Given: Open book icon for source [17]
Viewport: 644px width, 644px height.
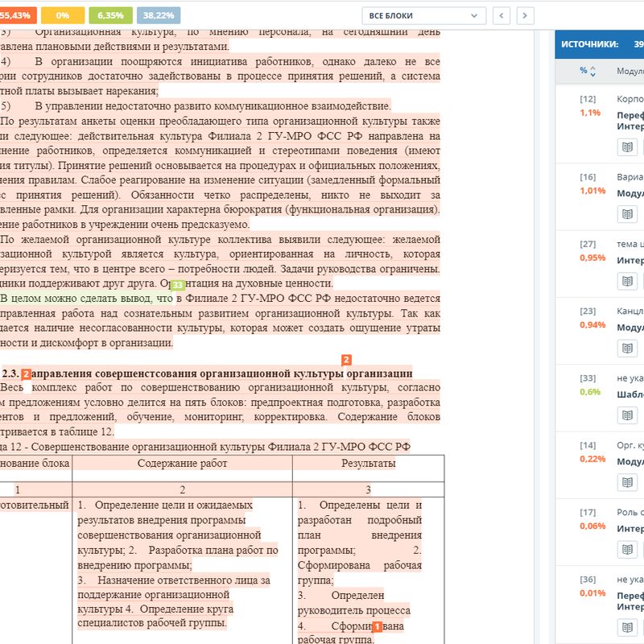Looking at the screenshot, I should (628, 549).
